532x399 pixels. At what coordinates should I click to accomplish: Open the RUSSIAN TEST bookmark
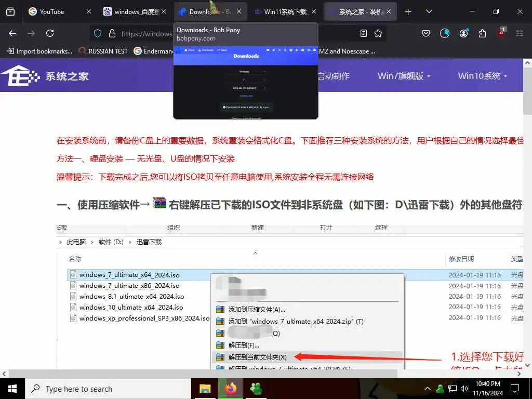(103, 51)
